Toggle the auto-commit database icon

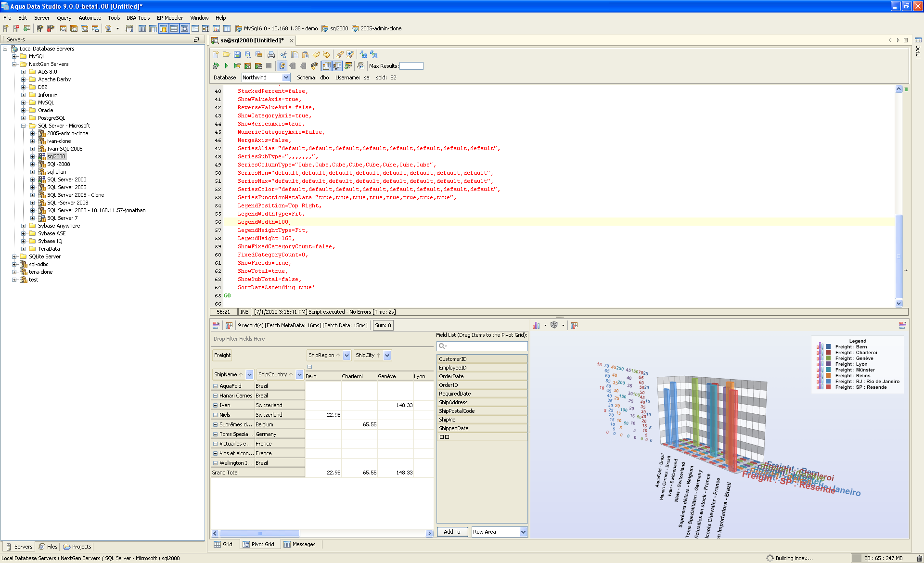(x=282, y=66)
